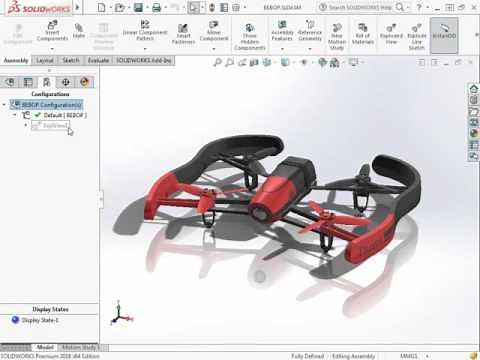The width and height of the screenshot is (480, 360).
Task: Select ConfigurationManager tab icon
Action: [47, 82]
